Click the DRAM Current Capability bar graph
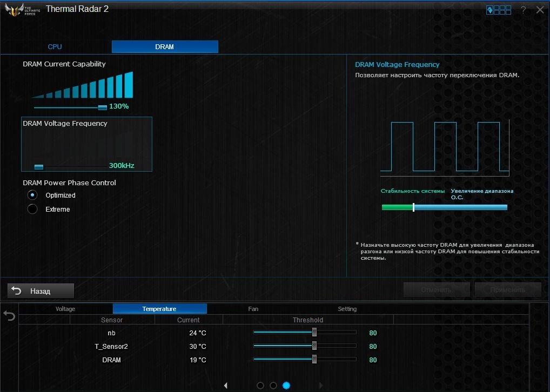 tap(83, 85)
